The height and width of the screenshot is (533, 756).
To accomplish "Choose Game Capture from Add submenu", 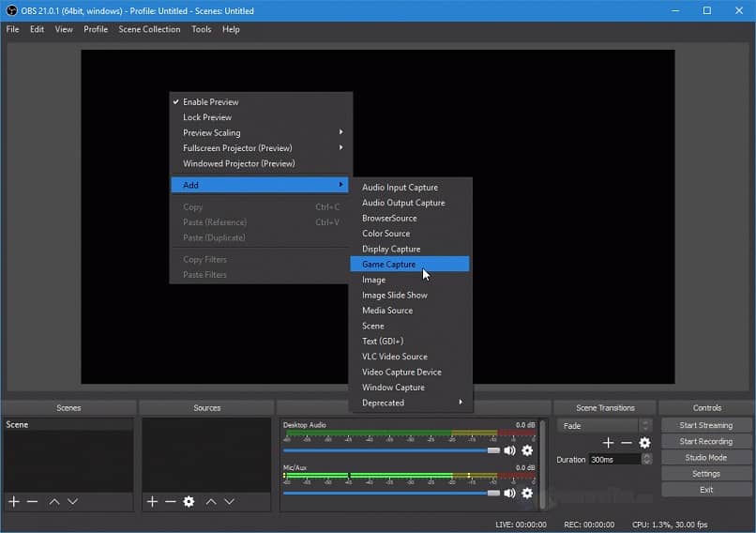I will (x=389, y=265).
